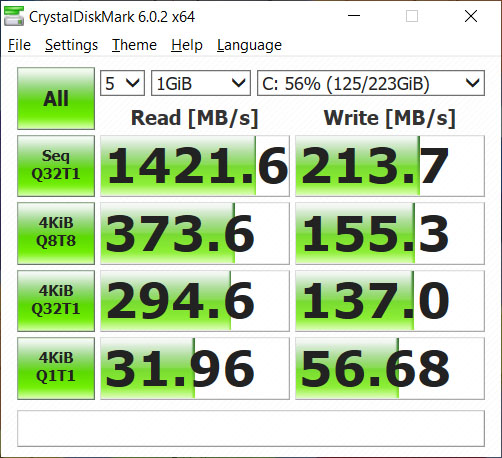Click the Read [MB/s] column header
The height and width of the screenshot is (458, 502).
195,118
